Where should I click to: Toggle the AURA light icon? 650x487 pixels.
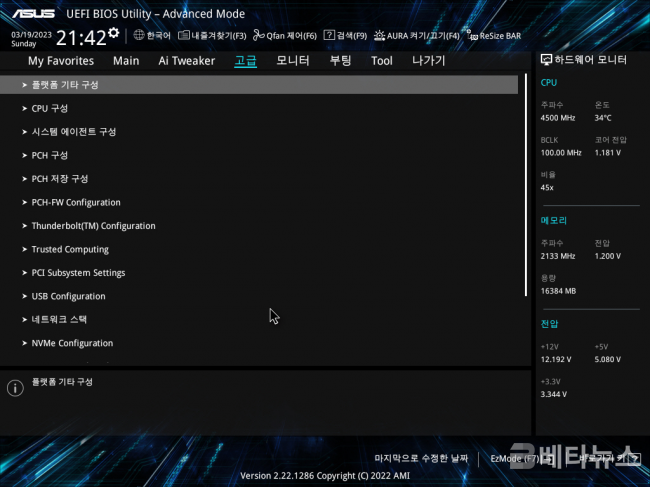[x=379, y=35]
